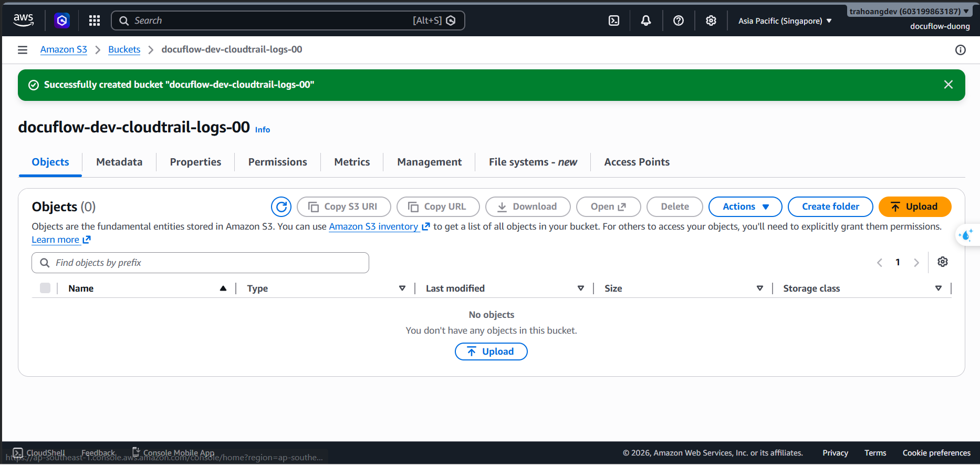Open the Learn more link
Viewport: 980px width, 465px height.
point(61,240)
